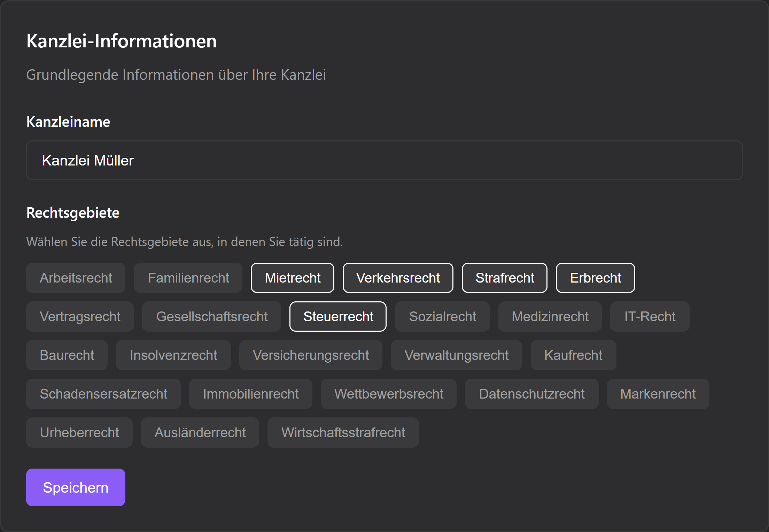Toggle the Medizinrecht chip
This screenshot has width=769, height=532.
[550, 317]
